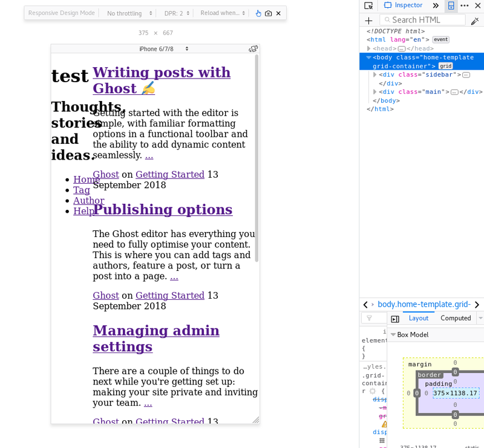Toggle the split rules sidebar pane icon
This screenshot has width=484, height=448.
[395, 319]
